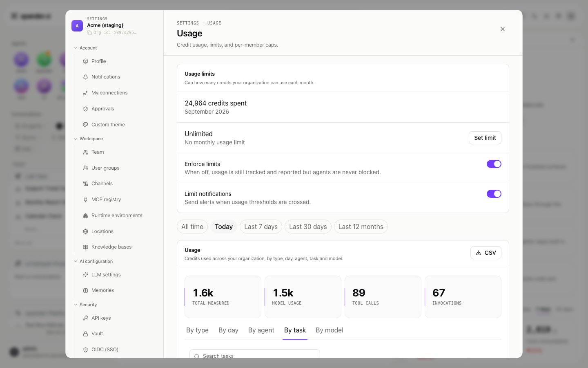Select the Last 7 days filter
This screenshot has width=588, height=368.
(261, 227)
